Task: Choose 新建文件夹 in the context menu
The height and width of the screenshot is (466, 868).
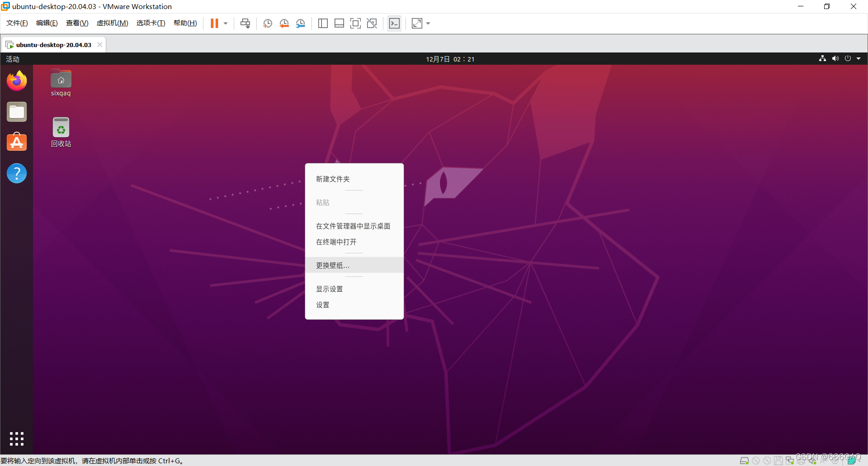Action: point(354,179)
